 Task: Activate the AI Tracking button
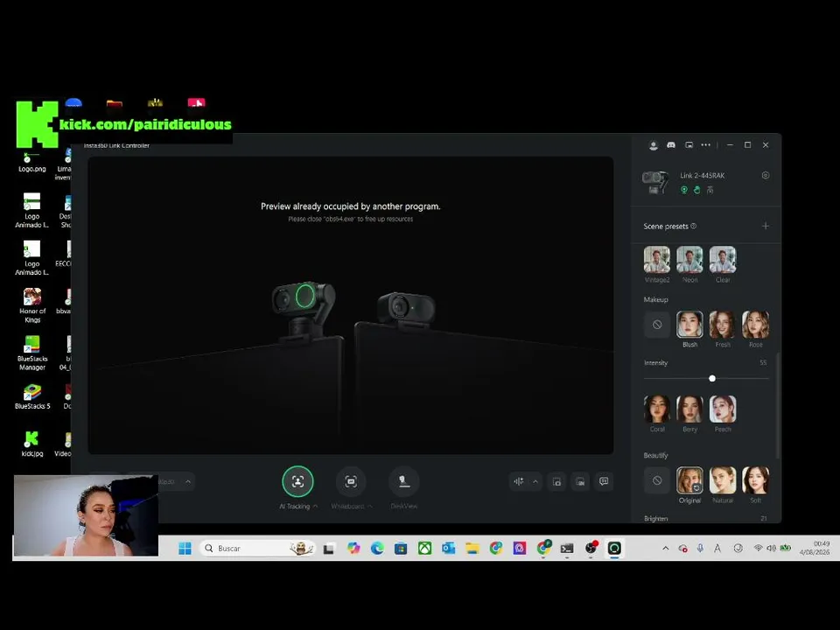[297, 481]
